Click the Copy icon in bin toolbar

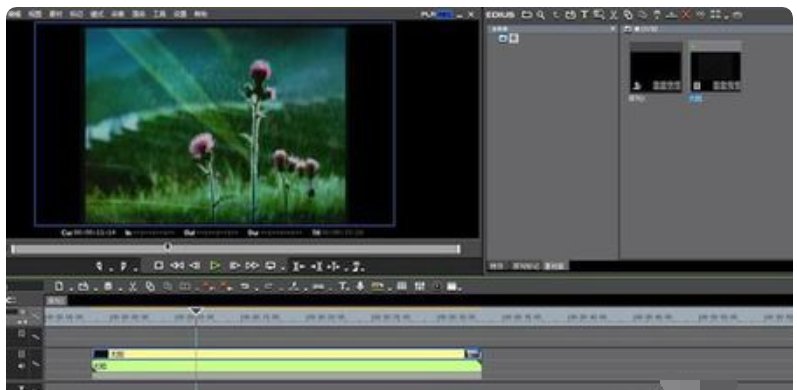point(628,15)
